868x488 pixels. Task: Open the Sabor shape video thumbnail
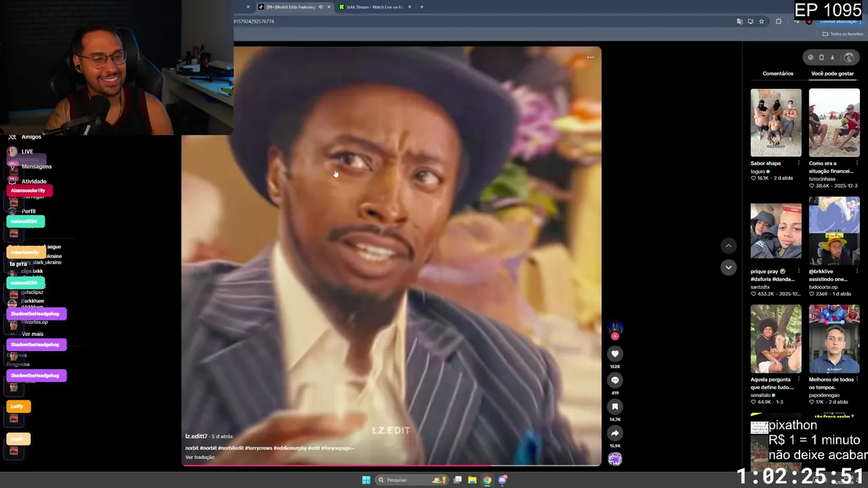pyautogui.click(x=776, y=123)
